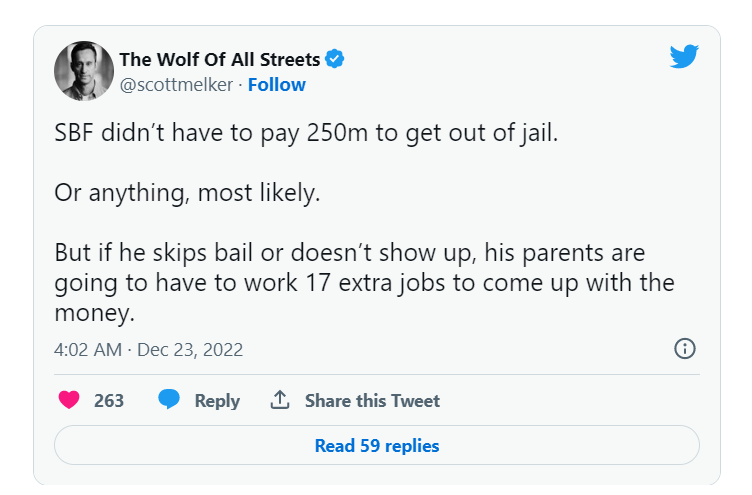The width and height of the screenshot is (752, 495).
Task: Click the @scottmelker handle
Action: point(176,84)
